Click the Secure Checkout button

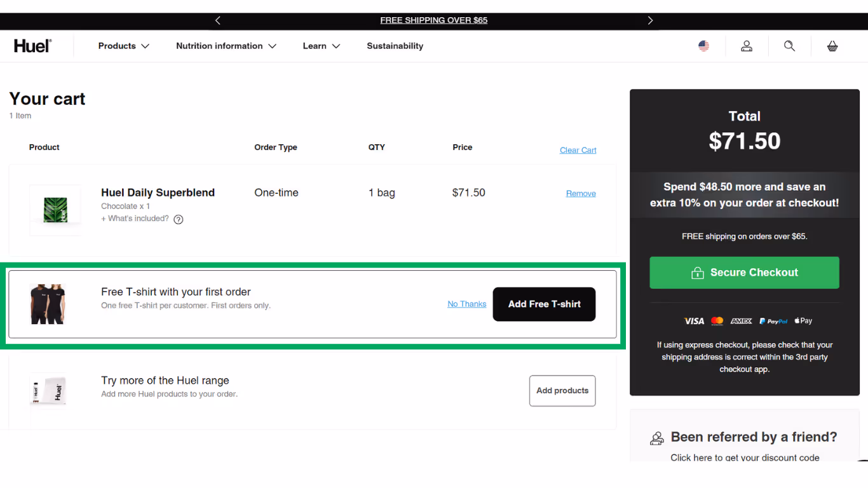point(744,273)
